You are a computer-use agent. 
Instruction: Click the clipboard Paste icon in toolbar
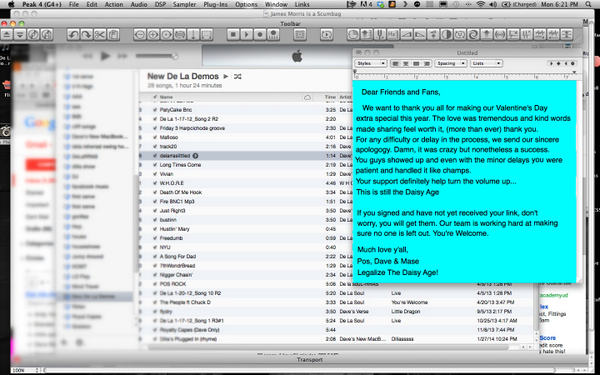coord(113,35)
